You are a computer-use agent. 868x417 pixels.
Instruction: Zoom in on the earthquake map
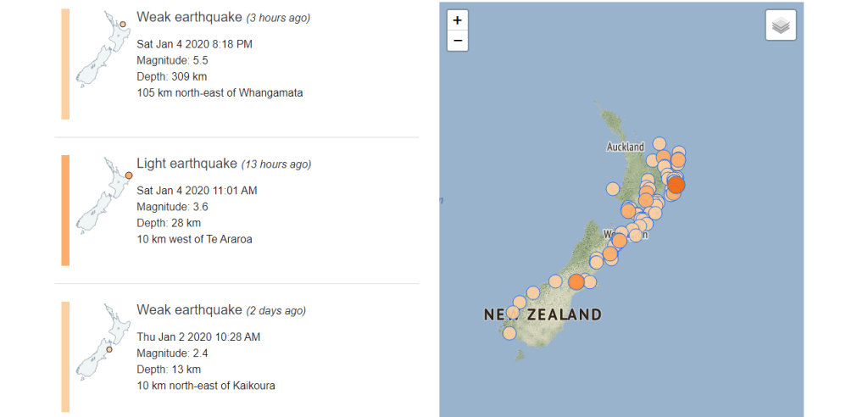click(458, 19)
